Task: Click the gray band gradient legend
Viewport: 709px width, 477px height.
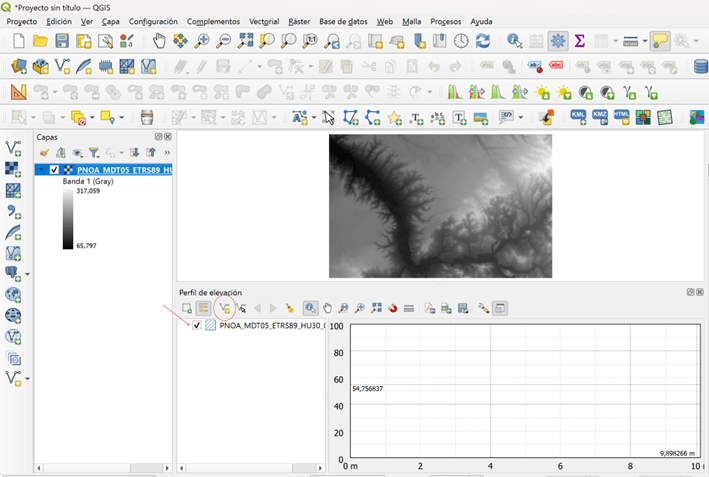Action: click(x=68, y=217)
